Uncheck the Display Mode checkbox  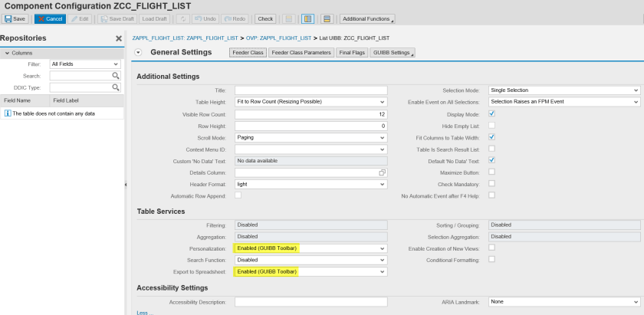[492, 113]
